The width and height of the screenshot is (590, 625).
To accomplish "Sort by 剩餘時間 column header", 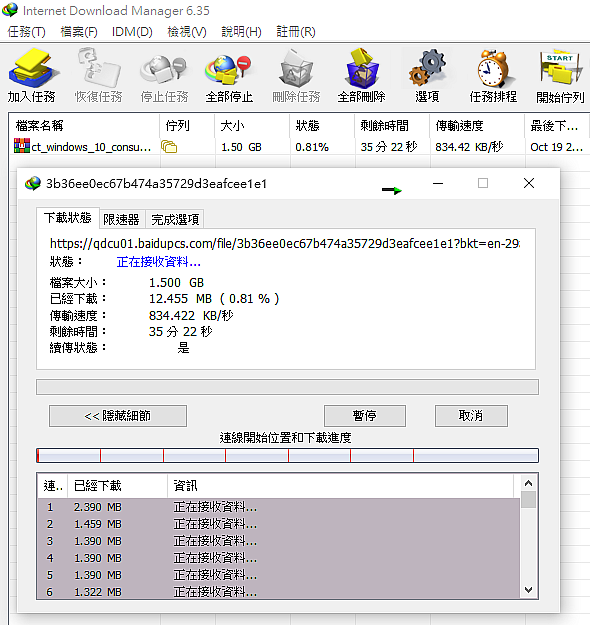I will [391, 126].
